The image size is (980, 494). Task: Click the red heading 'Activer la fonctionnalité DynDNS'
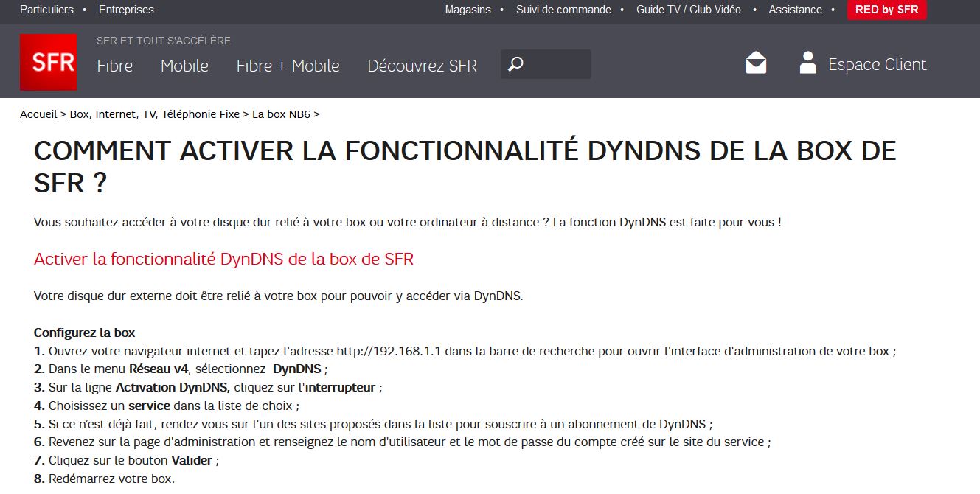pos(223,259)
